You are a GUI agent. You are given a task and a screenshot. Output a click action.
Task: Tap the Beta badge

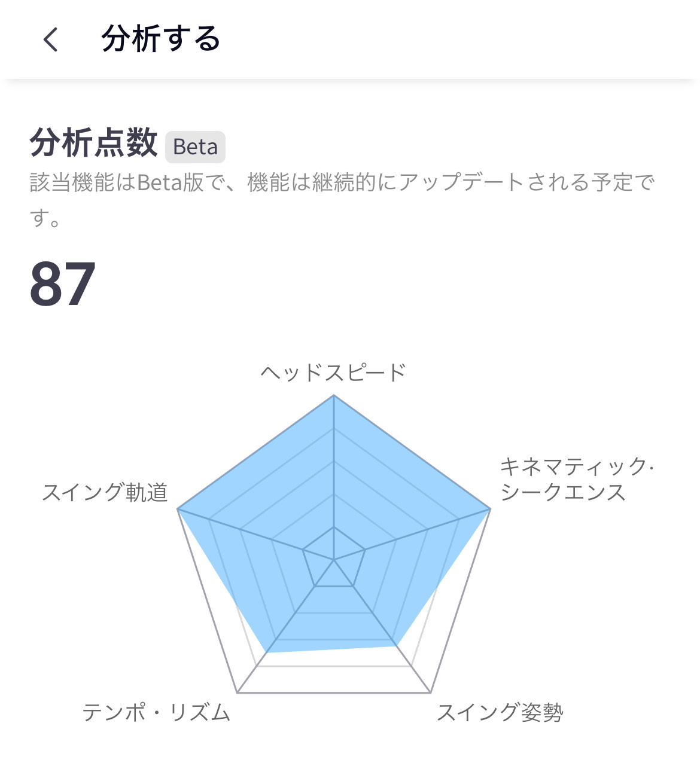[x=196, y=147]
